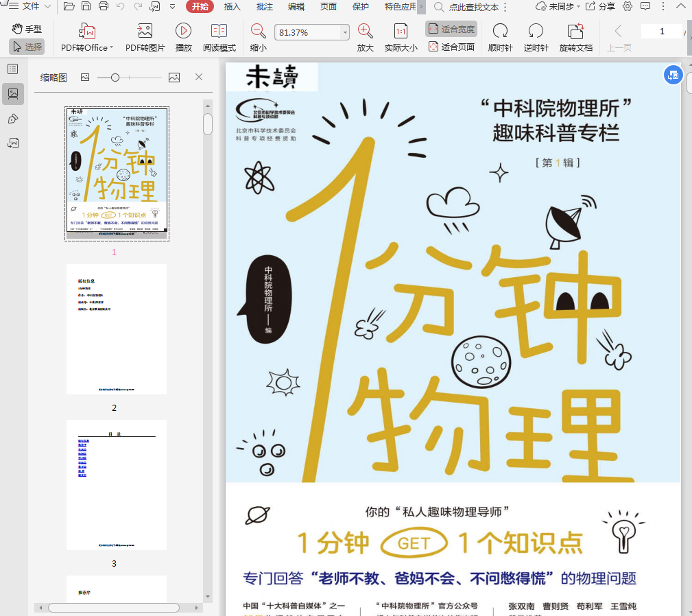This screenshot has width=692, height=616.
Task: Click the save icon in quick toolbar
Action: click(x=86, y=6)
